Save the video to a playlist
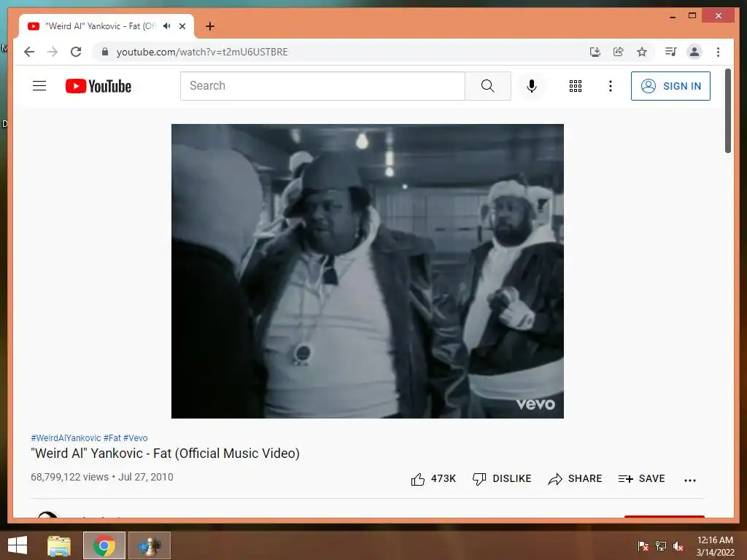 pos(641,479)
